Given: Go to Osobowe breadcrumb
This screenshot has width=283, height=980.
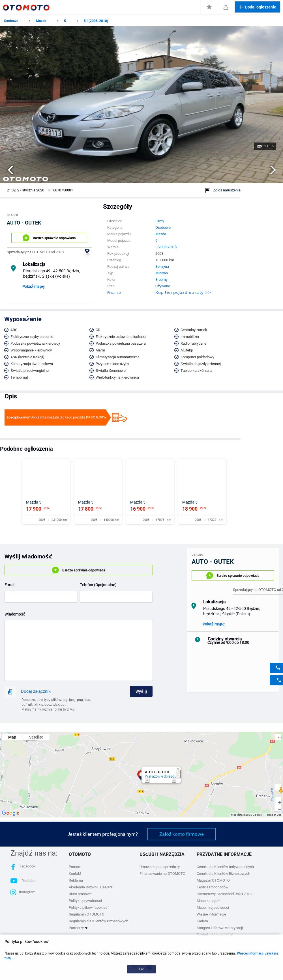Looking at the screenshot, I should click(11, 21).
